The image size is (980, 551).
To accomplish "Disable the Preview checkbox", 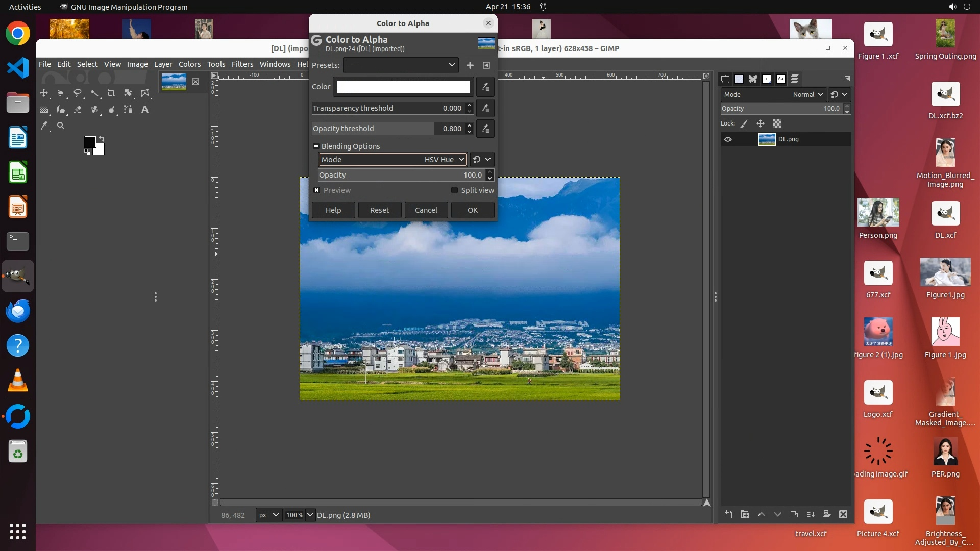I will 317,190.
